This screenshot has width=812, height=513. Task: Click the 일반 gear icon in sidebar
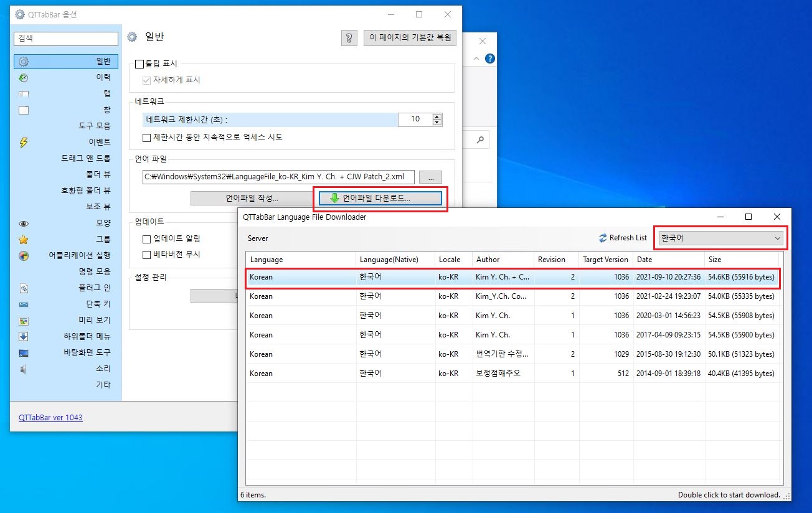coord(24,62)
